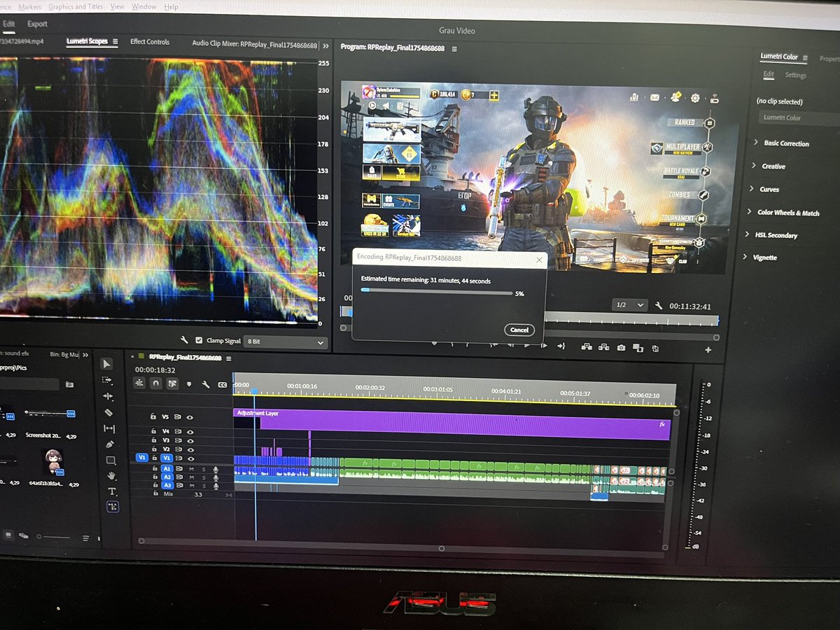Viewport: 840px width, 630px height.
Task: Click the Lift button in Program Monitor
Action: click(x=586, y=346)
